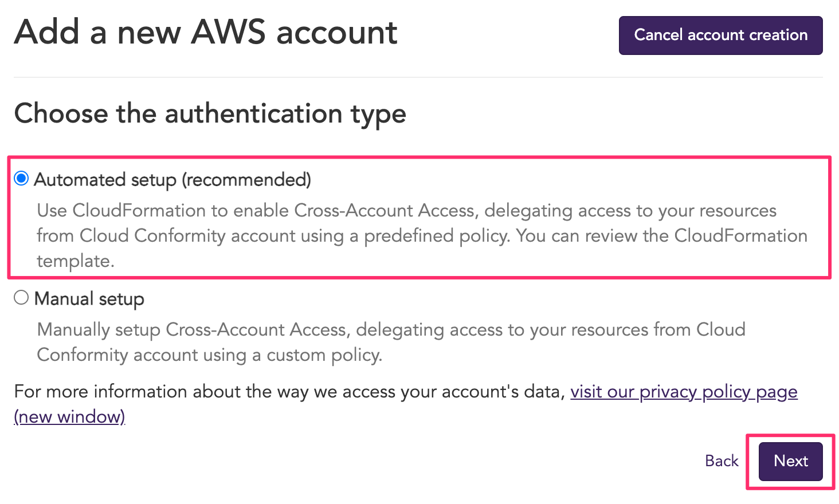Select the Automated setup radio button
Viewport: 839px width, 504px height.
(x=21, y=179)
